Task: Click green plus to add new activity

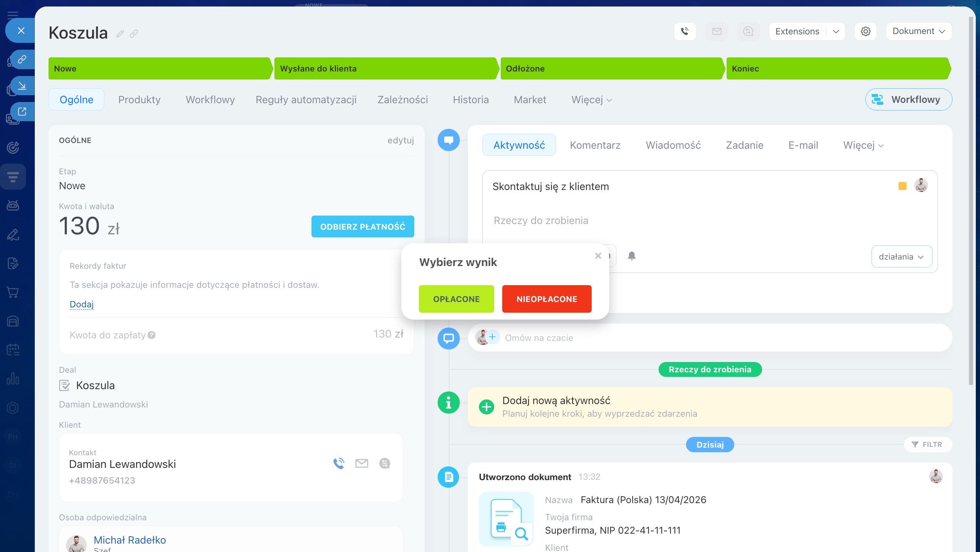Action: 486,407
